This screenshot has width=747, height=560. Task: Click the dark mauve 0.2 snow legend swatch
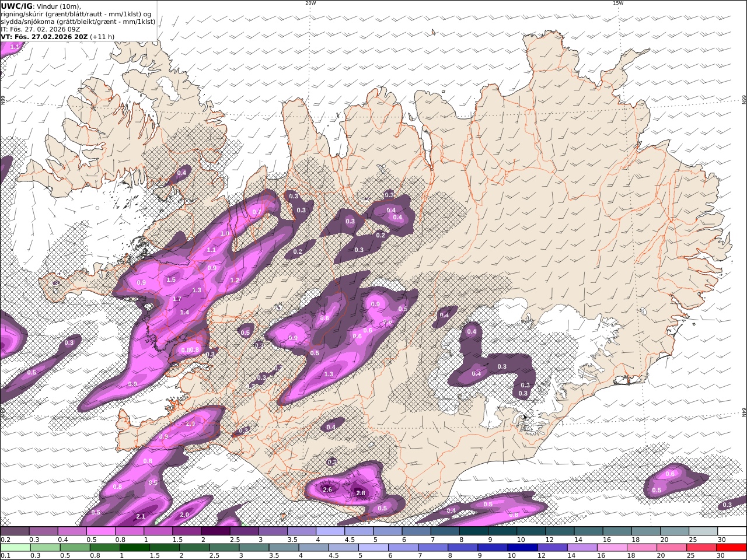pos(15,531)
